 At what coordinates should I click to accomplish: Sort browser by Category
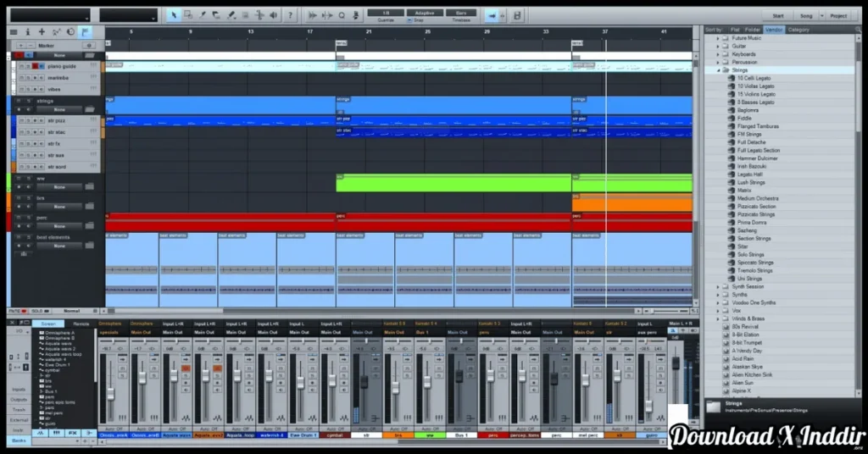(x=798, y=30)
